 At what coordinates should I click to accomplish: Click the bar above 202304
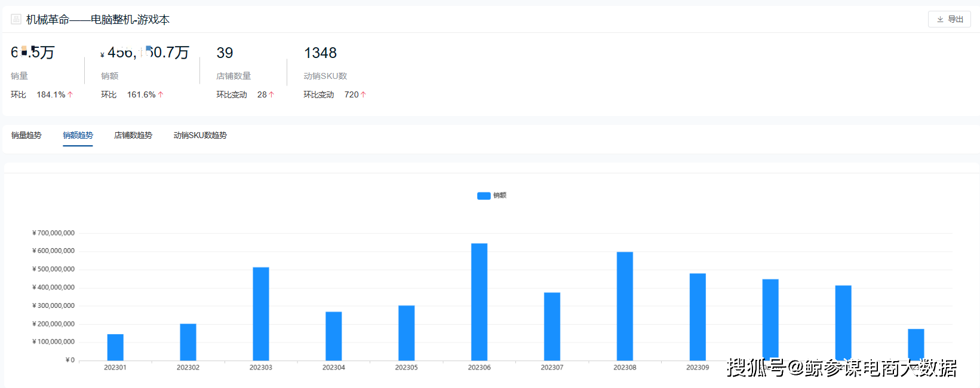point(334,336)
